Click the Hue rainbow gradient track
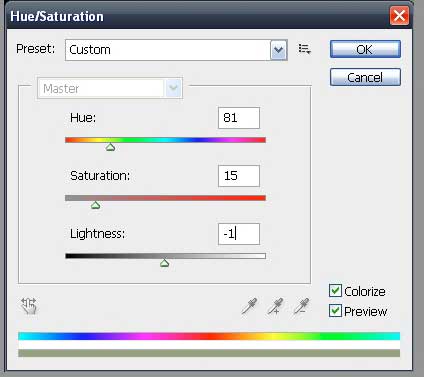424x377 pixels. pyautogui.click(x=165, y=140)
